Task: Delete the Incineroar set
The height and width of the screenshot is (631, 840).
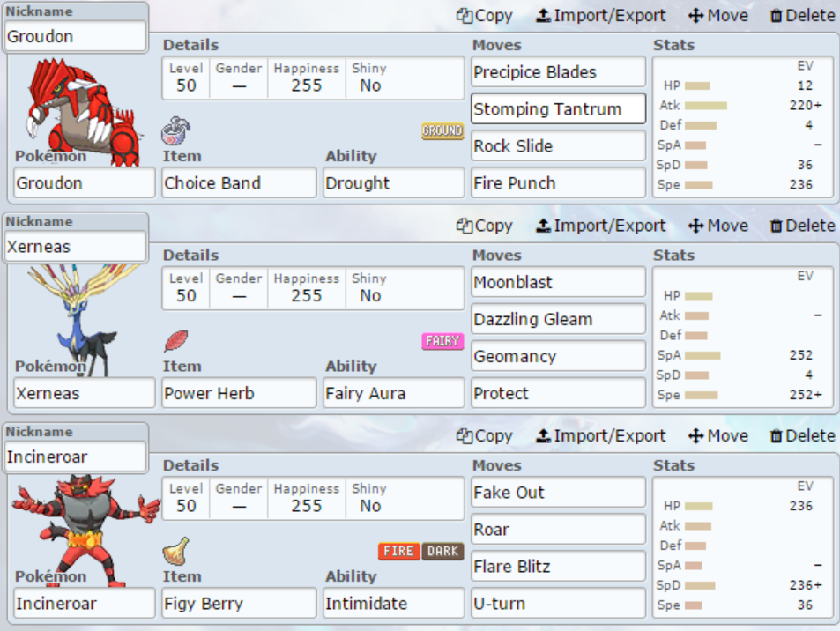Action: 802,435
